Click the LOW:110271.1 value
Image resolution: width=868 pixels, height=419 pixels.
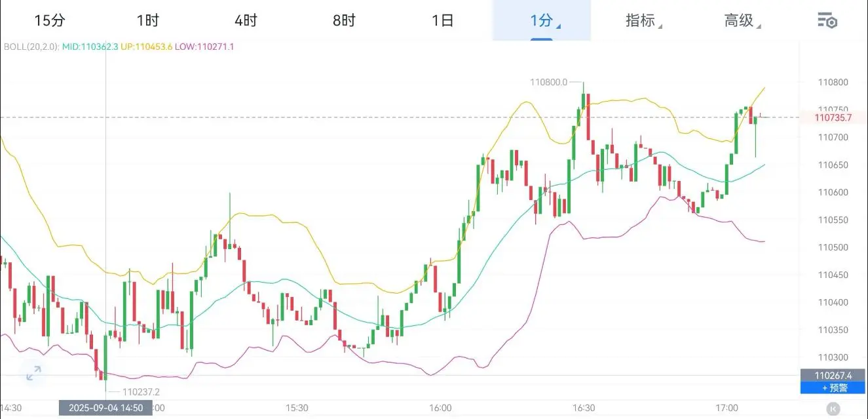tap(204, 47)
